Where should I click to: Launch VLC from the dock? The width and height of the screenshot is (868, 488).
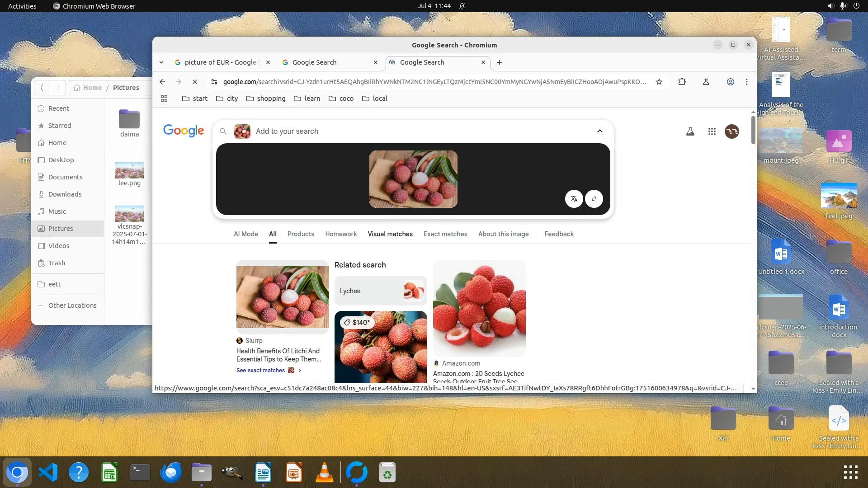tap(324, 473)
